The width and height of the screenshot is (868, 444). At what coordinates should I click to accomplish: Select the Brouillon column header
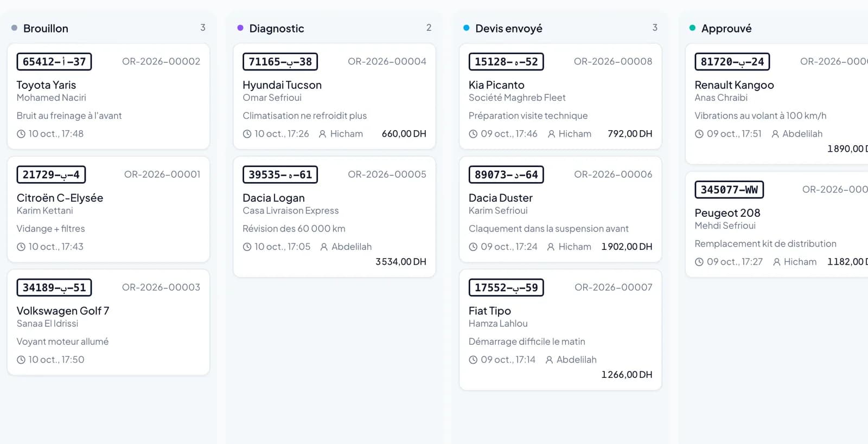[46, 28]
